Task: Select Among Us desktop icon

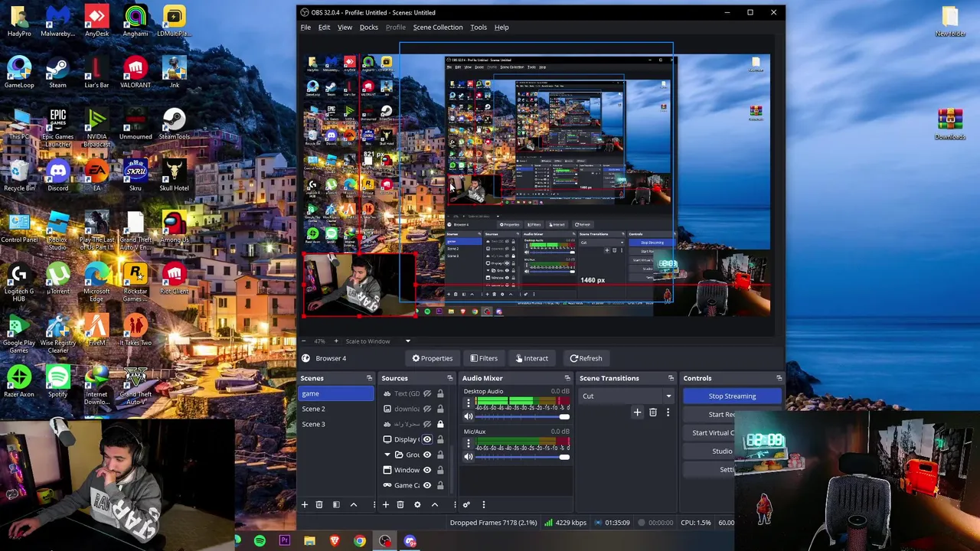Action: pos(174,227)
